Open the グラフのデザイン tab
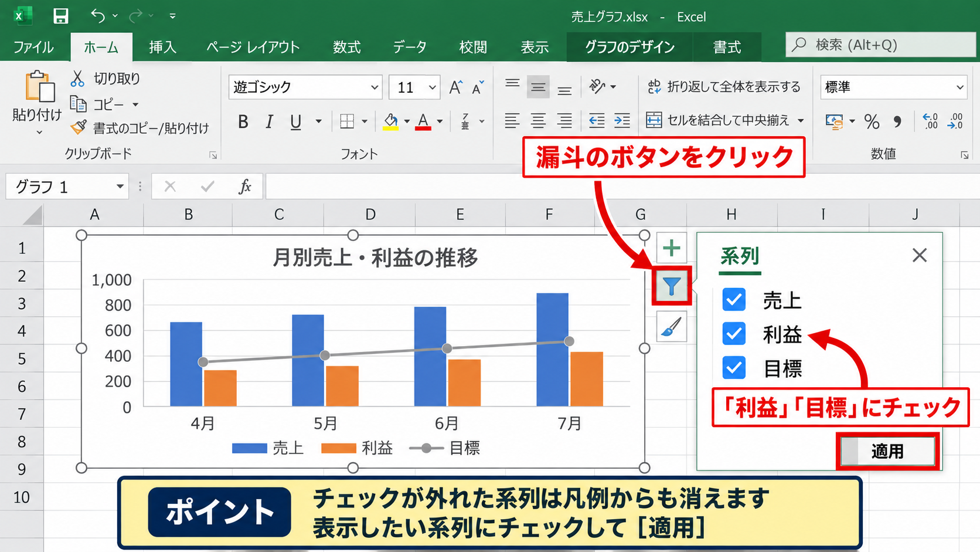Screen dimensions: 980x552 [629, 47]
